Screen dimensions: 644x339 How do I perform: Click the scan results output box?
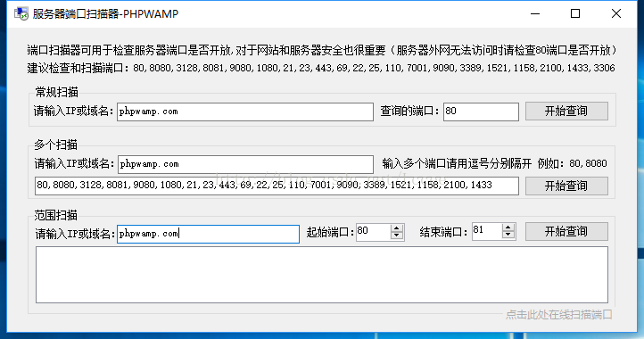click(x=322, y=275)
